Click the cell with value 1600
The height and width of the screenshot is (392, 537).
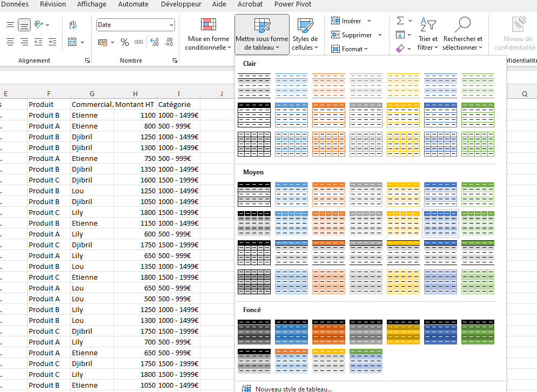tap(135, 180)
